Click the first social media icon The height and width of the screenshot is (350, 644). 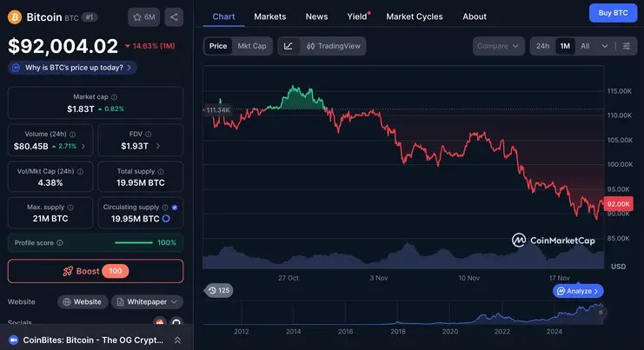point(159,321)
